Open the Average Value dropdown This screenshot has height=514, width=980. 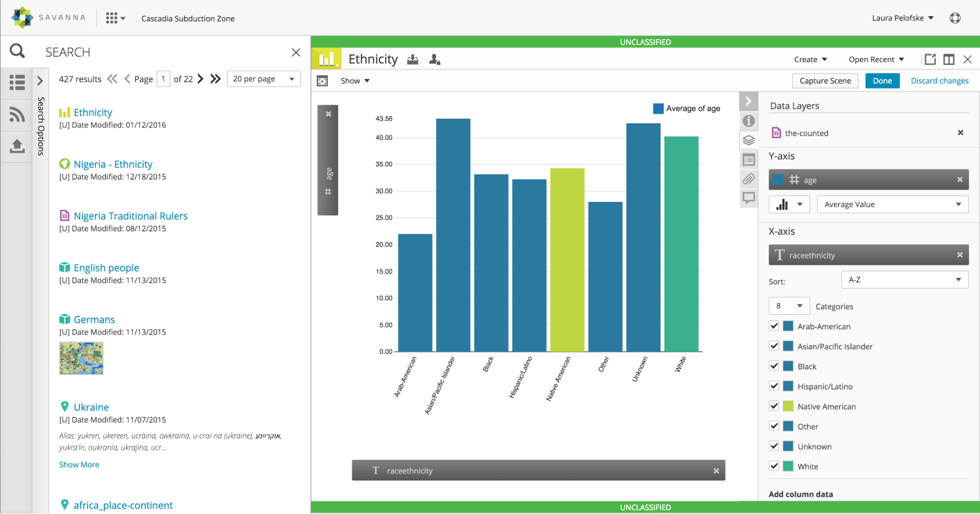[x=892, y=205]
